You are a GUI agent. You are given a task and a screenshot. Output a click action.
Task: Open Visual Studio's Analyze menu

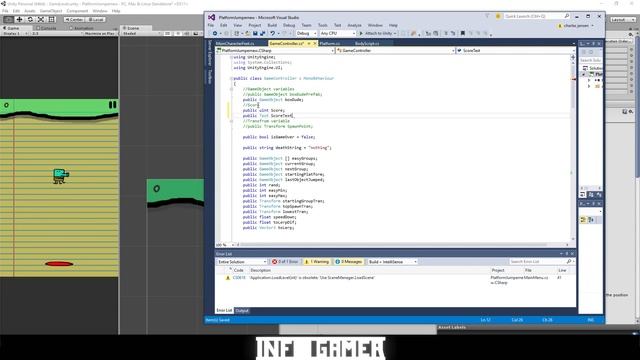point(354,25)
